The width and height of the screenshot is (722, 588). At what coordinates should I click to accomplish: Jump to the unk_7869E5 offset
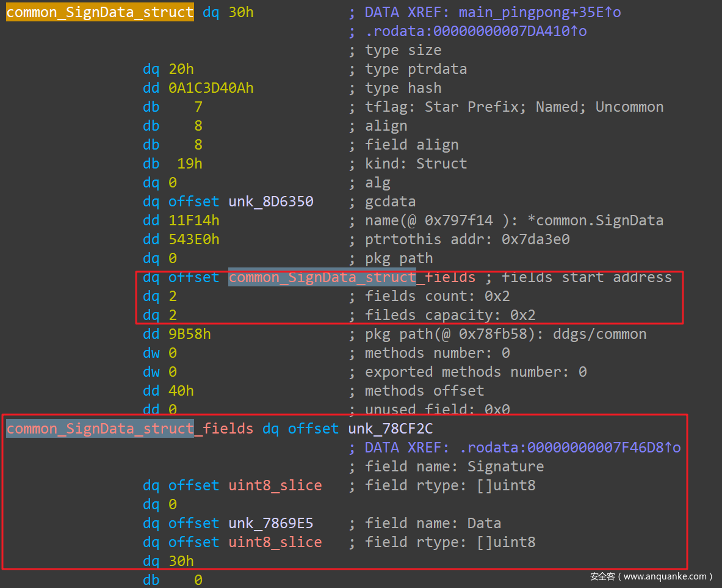pos(271,523)
